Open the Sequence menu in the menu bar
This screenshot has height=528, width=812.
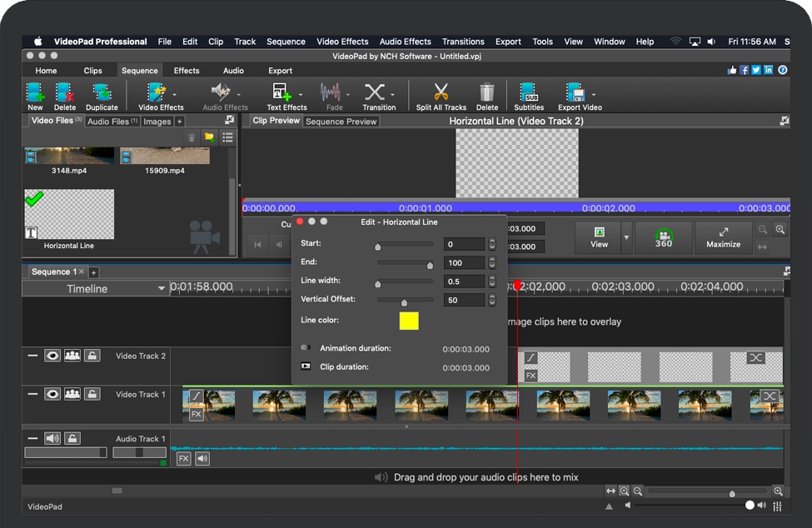coord(286,41)
